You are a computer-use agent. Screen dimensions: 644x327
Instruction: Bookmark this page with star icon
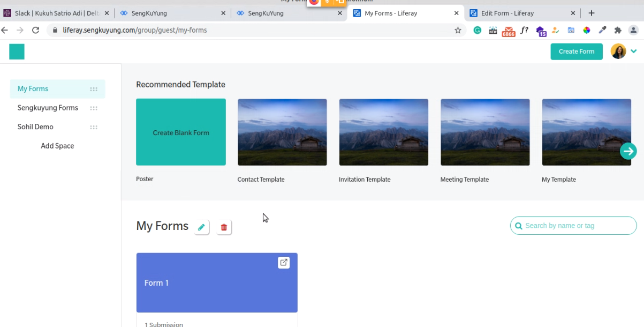pyautogui.click(x=458, y=30)
